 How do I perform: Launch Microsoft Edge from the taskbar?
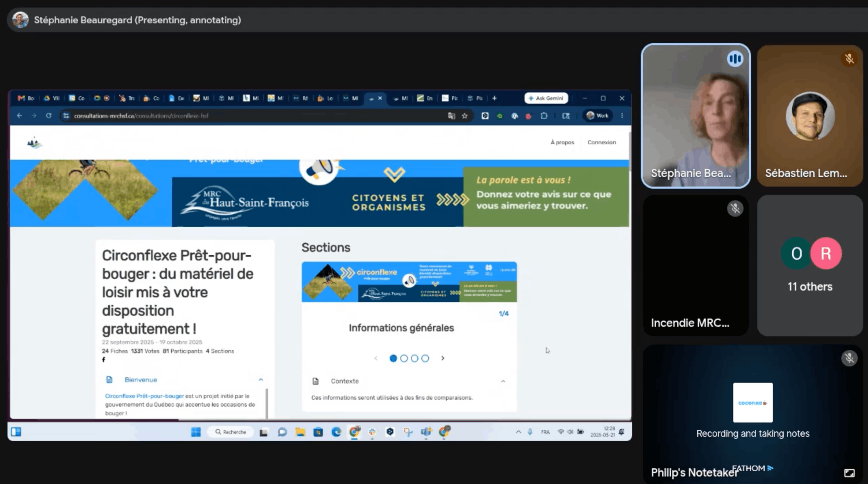[336, 432]
